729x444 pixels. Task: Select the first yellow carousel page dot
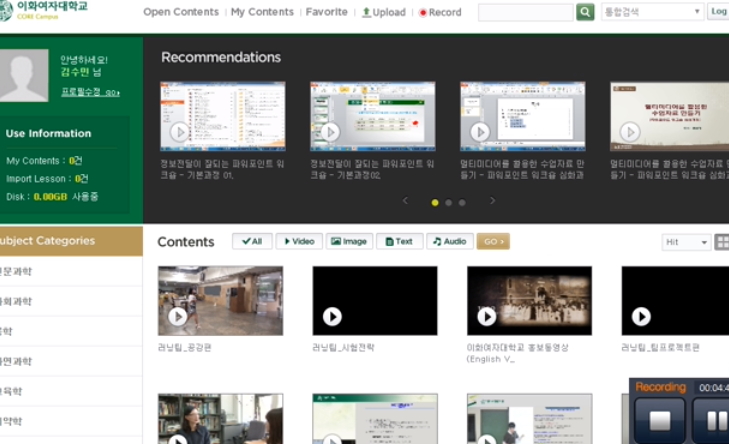point(435,202)
